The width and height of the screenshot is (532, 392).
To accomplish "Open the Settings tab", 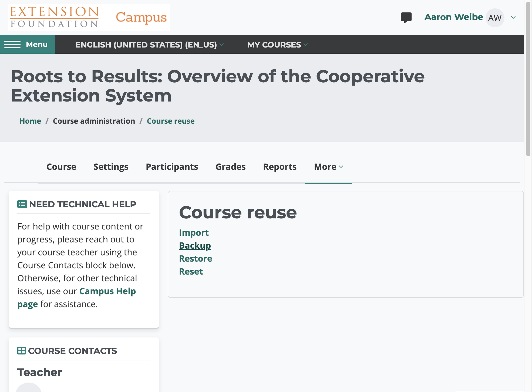I will click(x=111, y=167).
